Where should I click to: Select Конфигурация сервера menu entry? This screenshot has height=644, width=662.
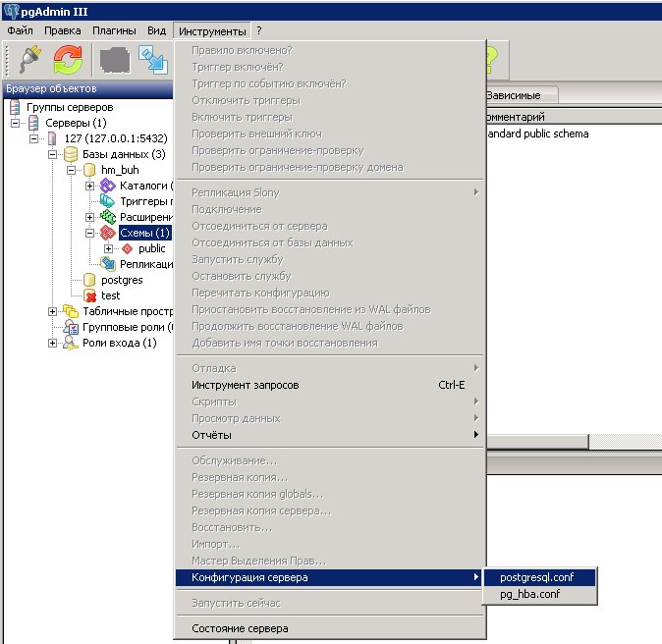[329, 578]
